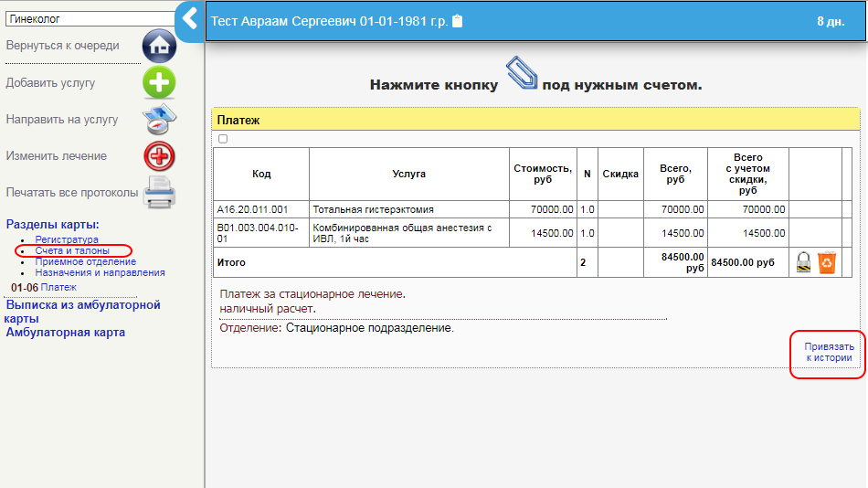Open Назначения и направления section

click(x=100, y=272)
